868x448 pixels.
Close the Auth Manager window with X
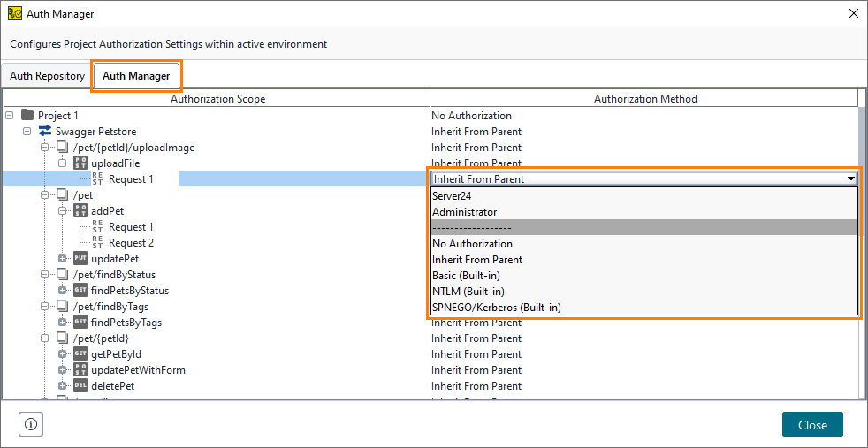coord(853,14)
